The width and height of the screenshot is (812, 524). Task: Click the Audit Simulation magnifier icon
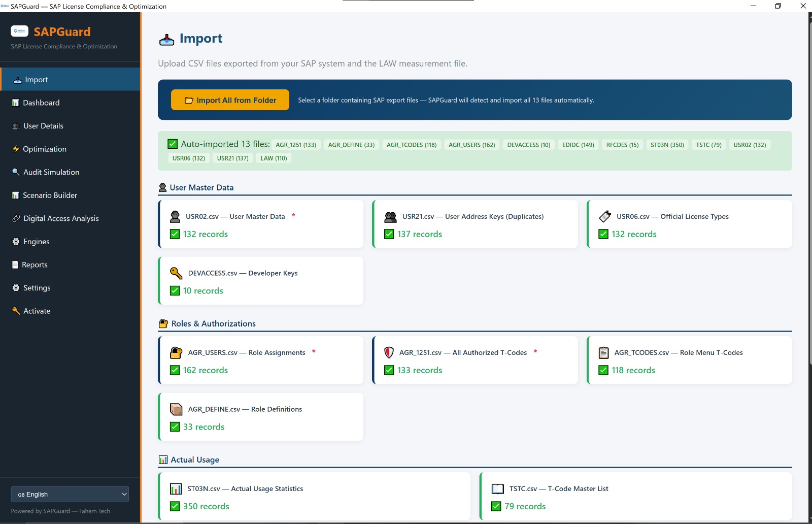coord(16,172)
